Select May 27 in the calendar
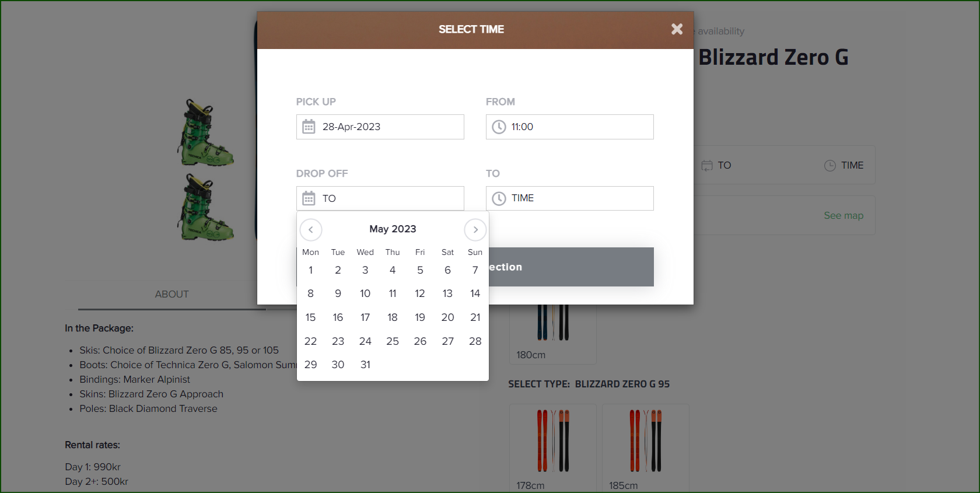 click(x=447, y=341)
